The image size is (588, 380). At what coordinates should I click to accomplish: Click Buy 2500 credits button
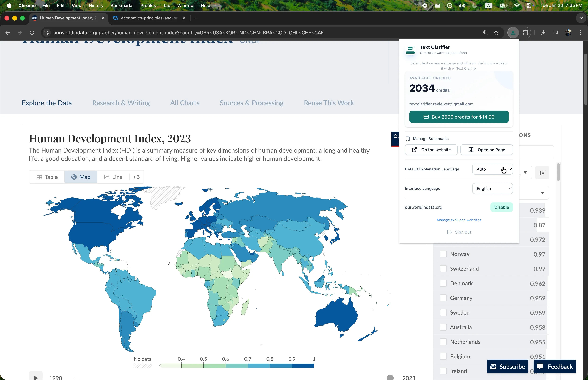(459, 117)
